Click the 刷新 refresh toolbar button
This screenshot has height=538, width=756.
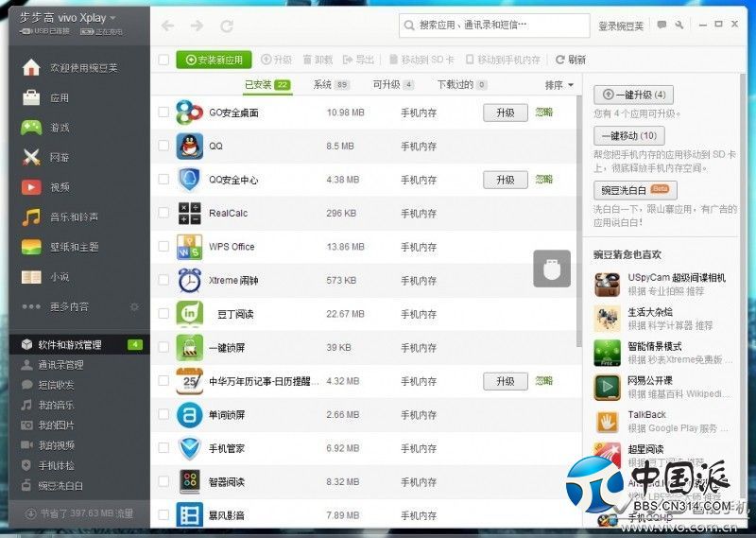571,60
